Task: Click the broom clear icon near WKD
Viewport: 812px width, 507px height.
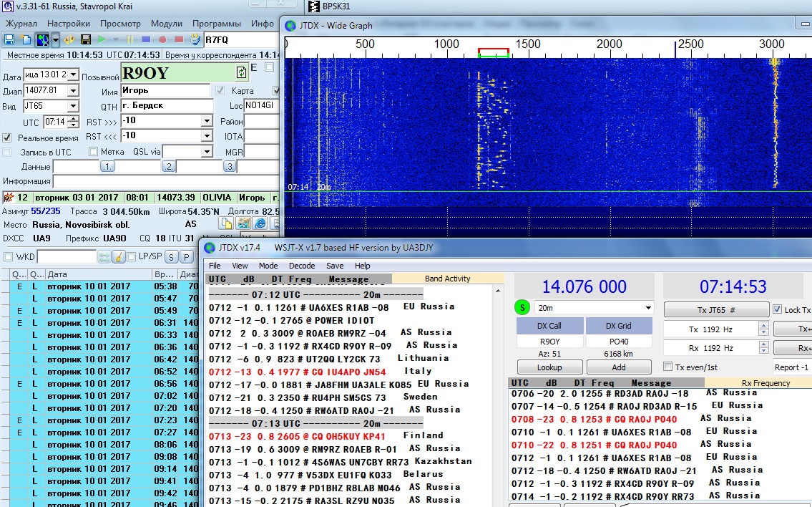Action: (x=119, y=256)
